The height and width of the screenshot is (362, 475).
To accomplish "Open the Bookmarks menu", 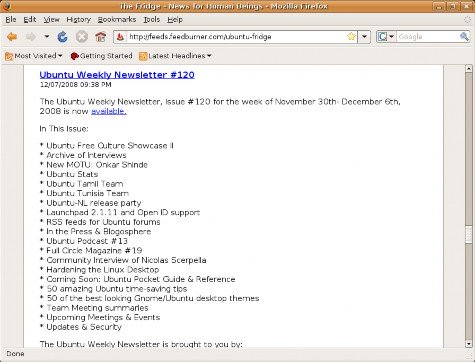I will tap(117, 20).
